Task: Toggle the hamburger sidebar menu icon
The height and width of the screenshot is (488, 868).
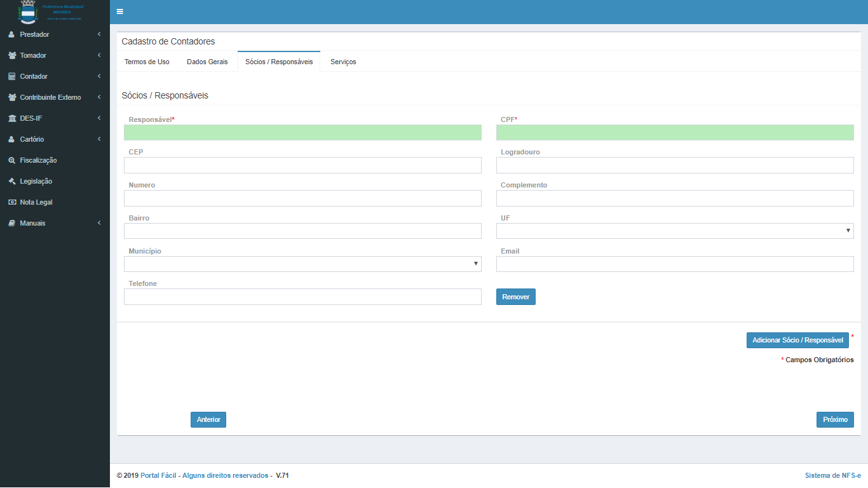Action: (120, 11)
